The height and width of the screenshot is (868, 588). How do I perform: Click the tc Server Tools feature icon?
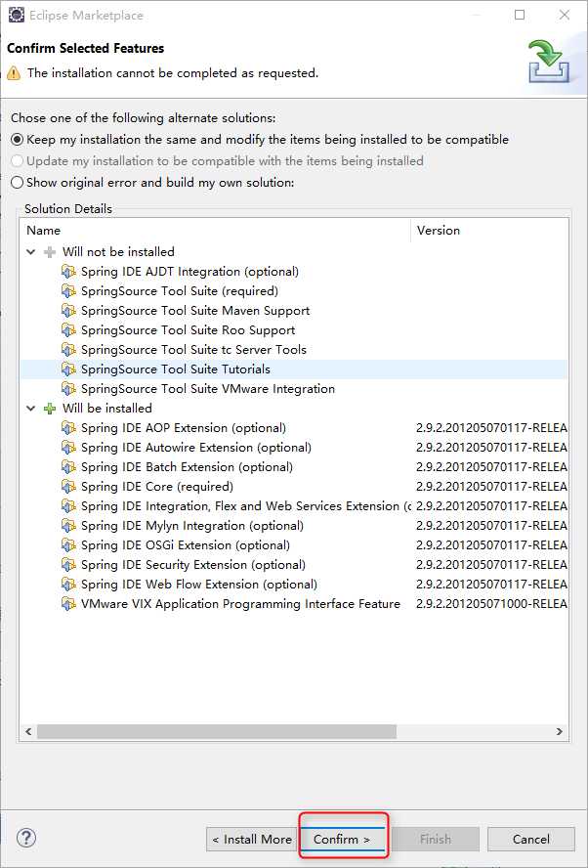coord(68,349)
